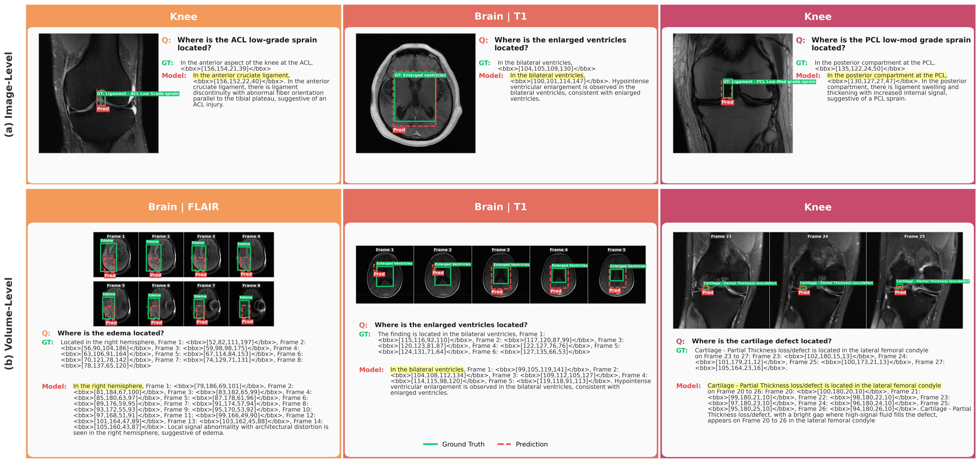Click the '(b) Volume-Level' side label
This screenshot has width=980, height=463.
pos(8,323)
